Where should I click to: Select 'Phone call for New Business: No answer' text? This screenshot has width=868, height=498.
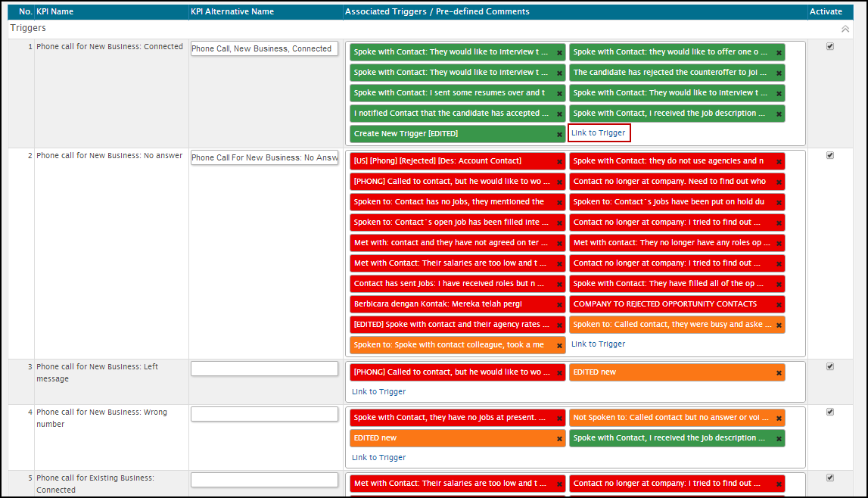click(110, 155)
